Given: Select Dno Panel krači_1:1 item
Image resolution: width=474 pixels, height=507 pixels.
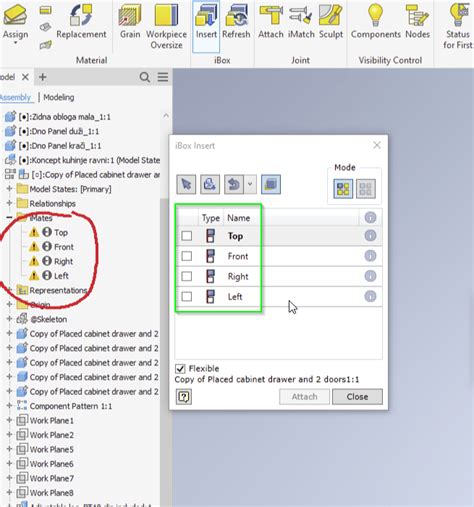Looking at the screenshot, I should pos(60,146).
